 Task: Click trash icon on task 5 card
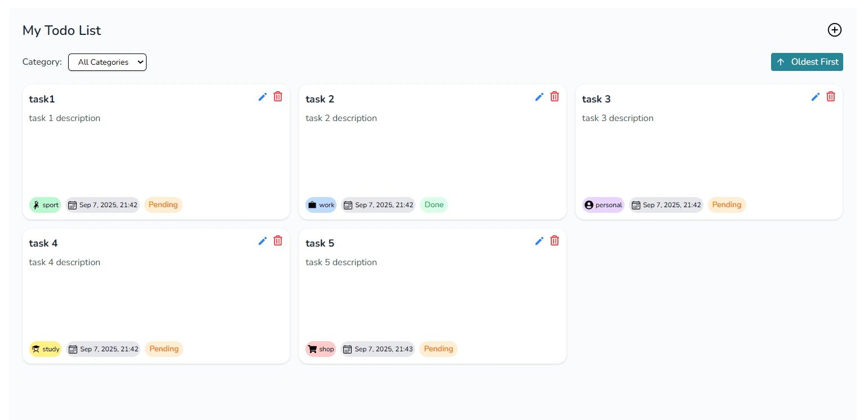click(x=555, y=241)
